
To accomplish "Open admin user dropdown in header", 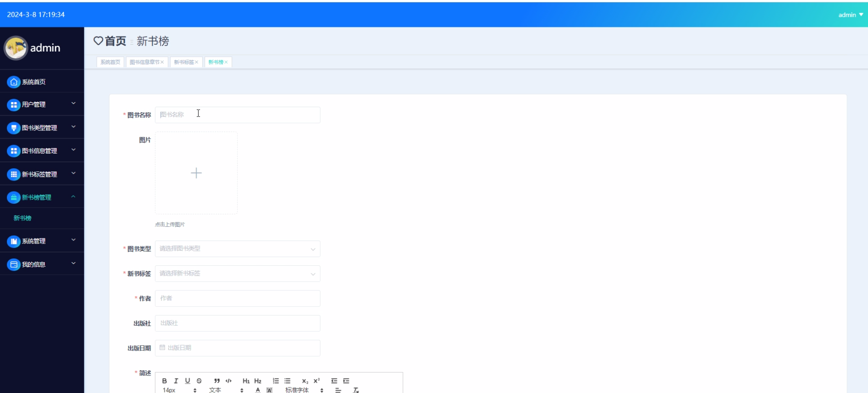I will (851, 15).
